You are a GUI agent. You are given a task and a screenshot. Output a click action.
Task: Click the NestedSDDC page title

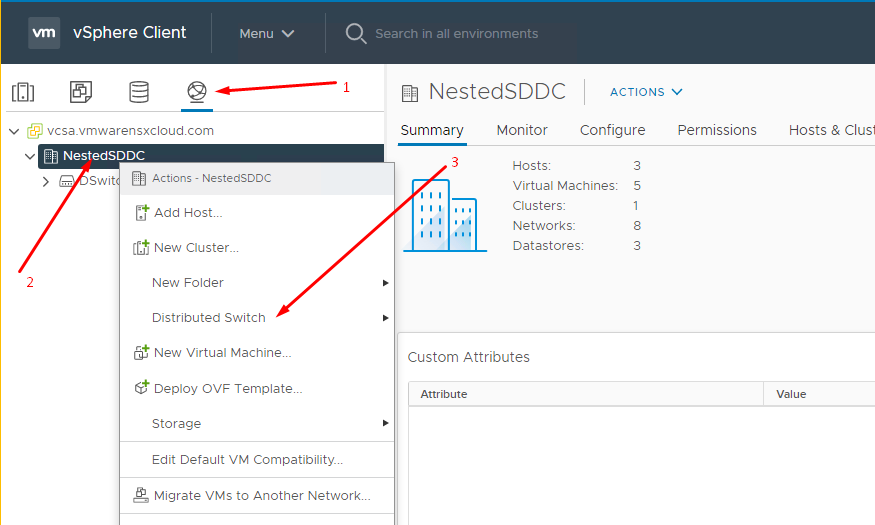pyautogui.click(x=497, y=92)
